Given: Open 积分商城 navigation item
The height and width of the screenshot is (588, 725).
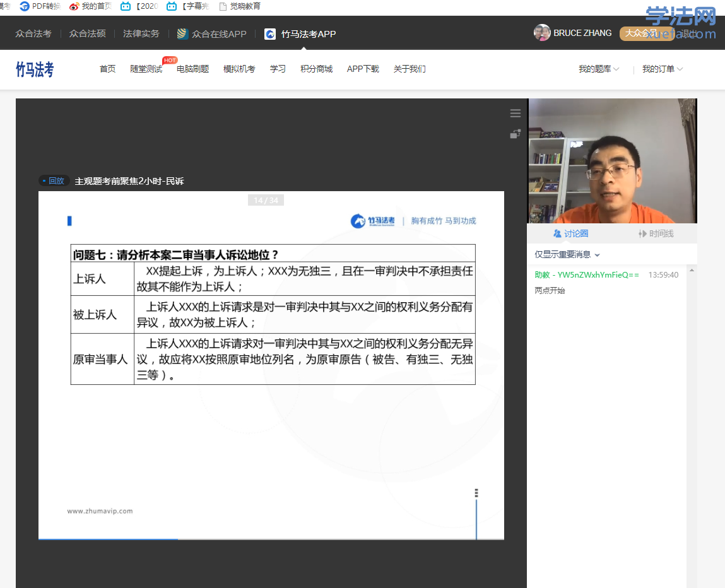Looking at the screenshot, I should tap(316, 69).
